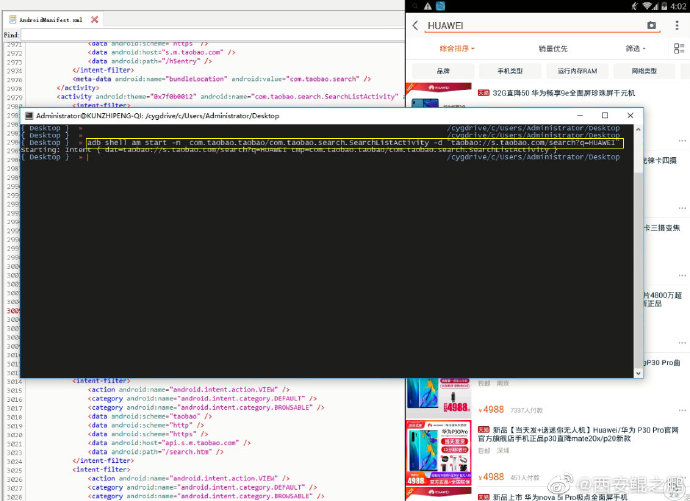
Task: Select the 网络类型 filter chip
Action: pyautogui.click(x=644, y=71)
